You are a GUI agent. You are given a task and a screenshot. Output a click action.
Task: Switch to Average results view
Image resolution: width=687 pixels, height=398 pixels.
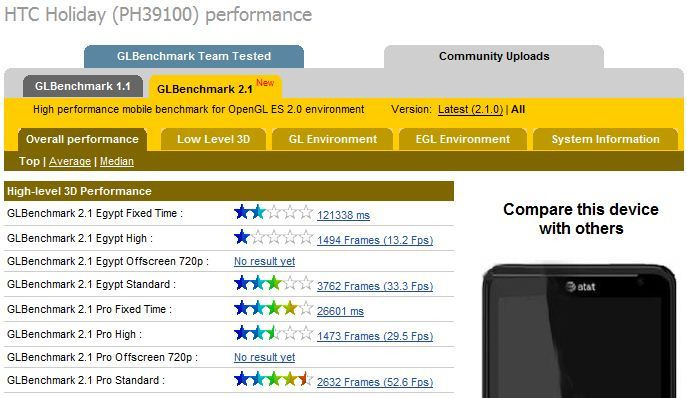click(x=70, y=161)
